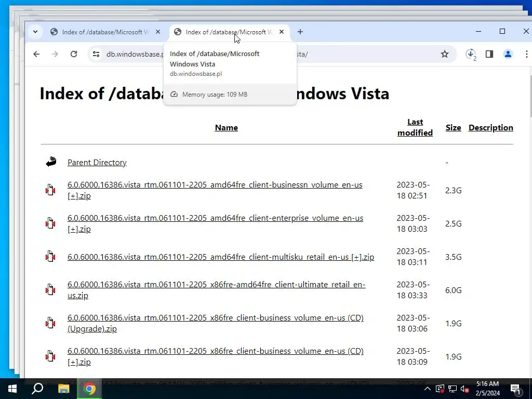
Task: Go back to previous page
Action: pos(36,54)
